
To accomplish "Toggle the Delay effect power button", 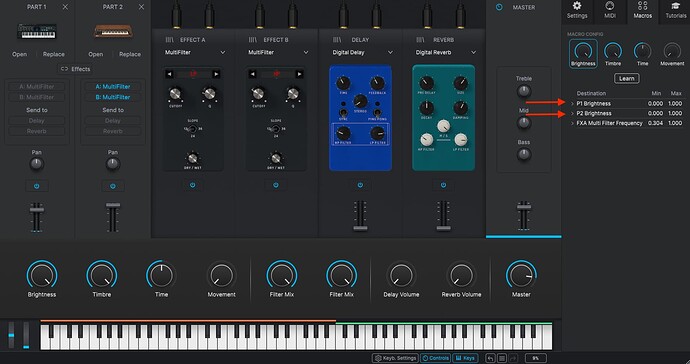I will pyautogui.click(x=360, y=185).
